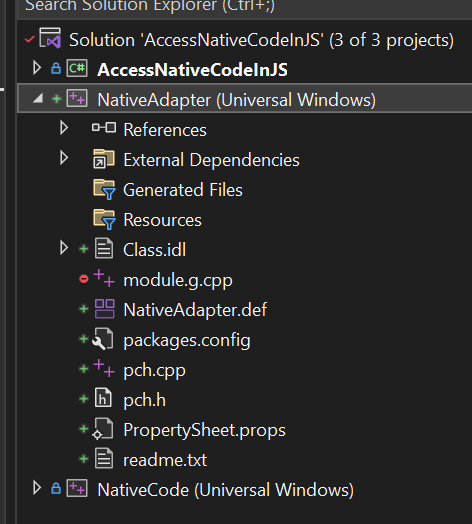Select the Generated Files filter
The height and width of the screenshot is (524, 472).
[x=183, y=190]
